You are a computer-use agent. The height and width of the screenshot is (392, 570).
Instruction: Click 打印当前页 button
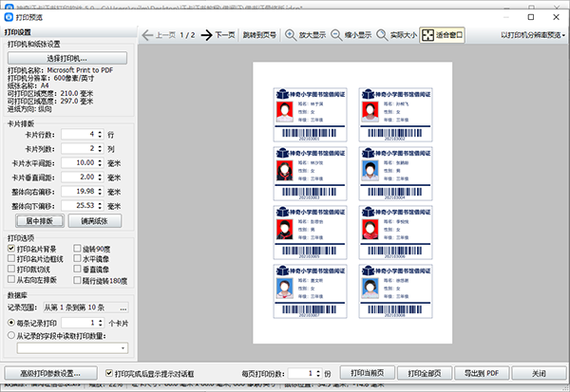(x=367, y=373)
